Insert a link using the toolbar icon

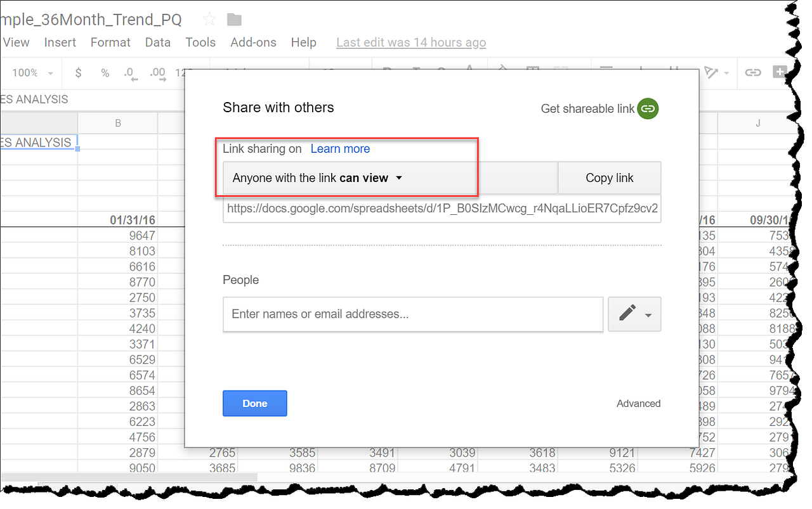click(x=753, y=72)
